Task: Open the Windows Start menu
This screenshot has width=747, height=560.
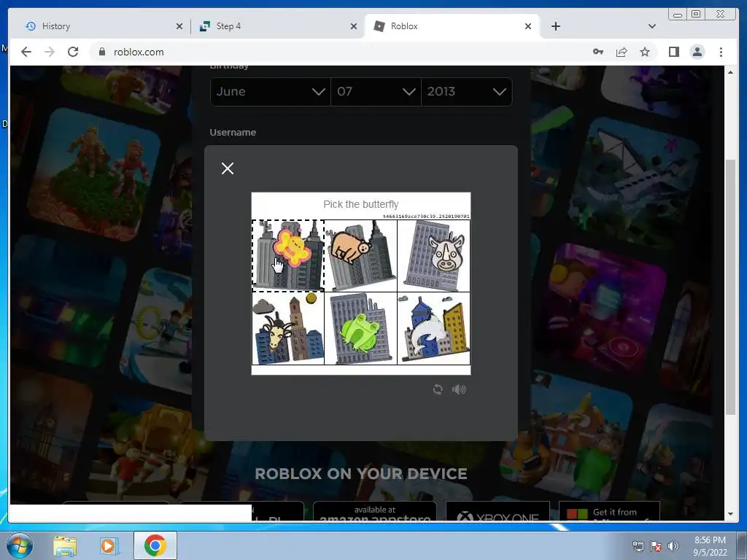Action: pyautogui.click(x=20, y=545)
